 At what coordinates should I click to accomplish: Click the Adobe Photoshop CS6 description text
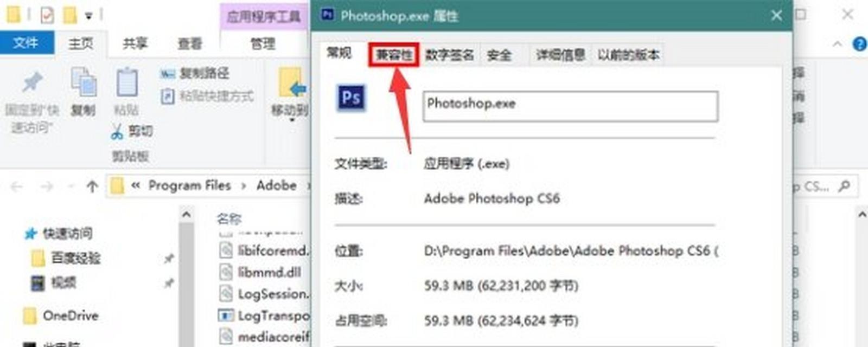(x=492, y=198)
